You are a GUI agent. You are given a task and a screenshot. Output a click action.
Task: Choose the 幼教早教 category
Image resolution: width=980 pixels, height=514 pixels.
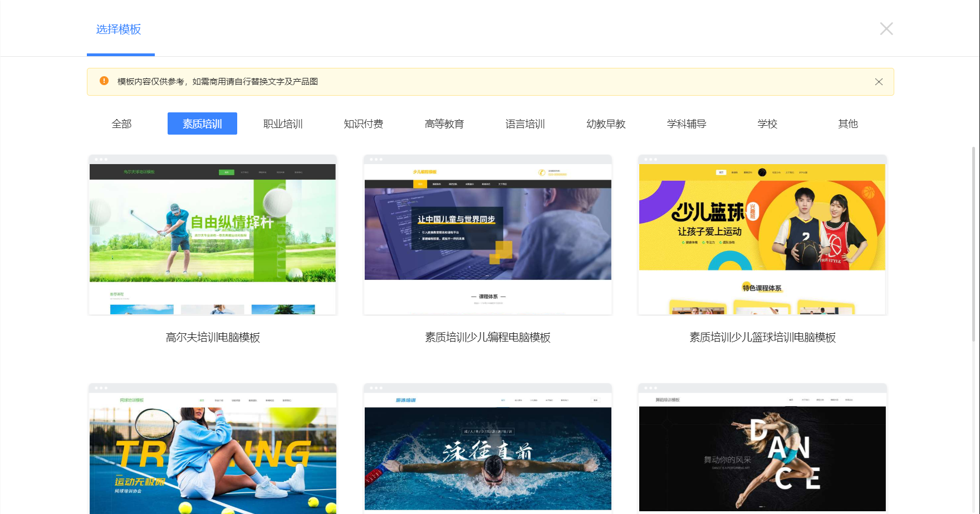(606, 123)
